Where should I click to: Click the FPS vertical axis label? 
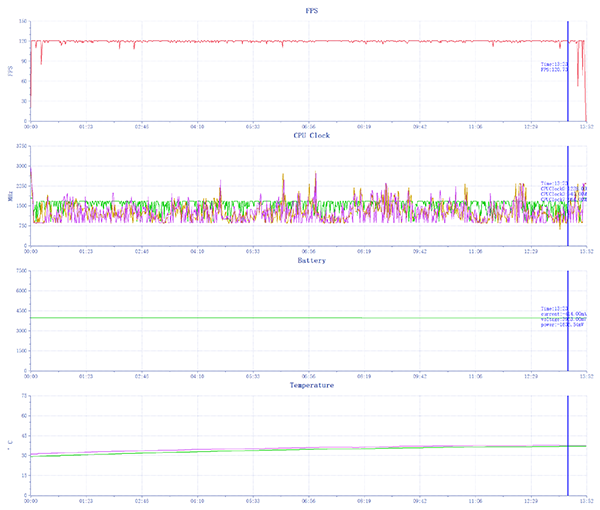point(11,71)
